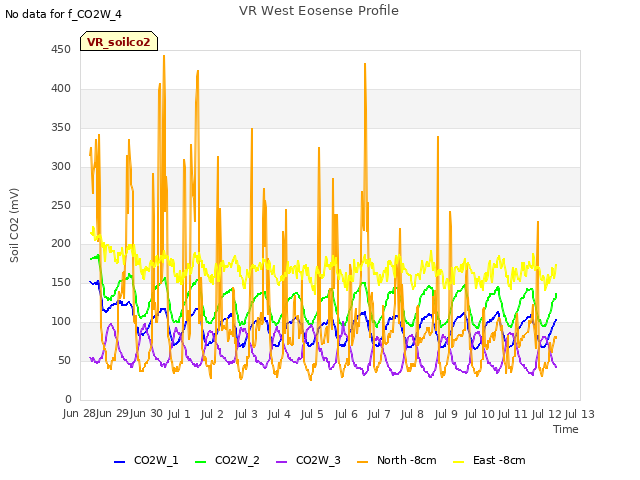Click the tallest orange spike near Jun 30
Image resolution: width=640 pixels, height=480 pixels.
point(164,56)
